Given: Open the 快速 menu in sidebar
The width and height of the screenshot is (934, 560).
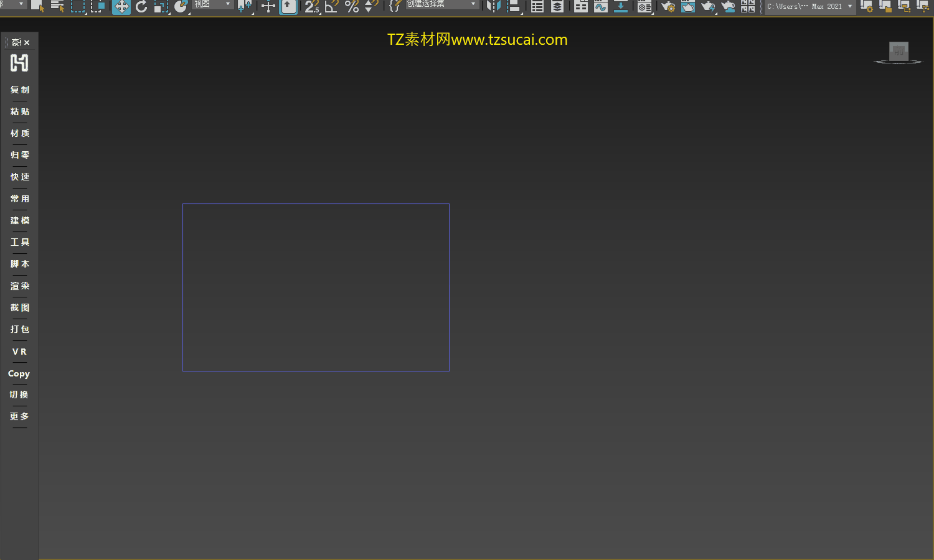Looking at the screenshot, I should click(20, 177).
